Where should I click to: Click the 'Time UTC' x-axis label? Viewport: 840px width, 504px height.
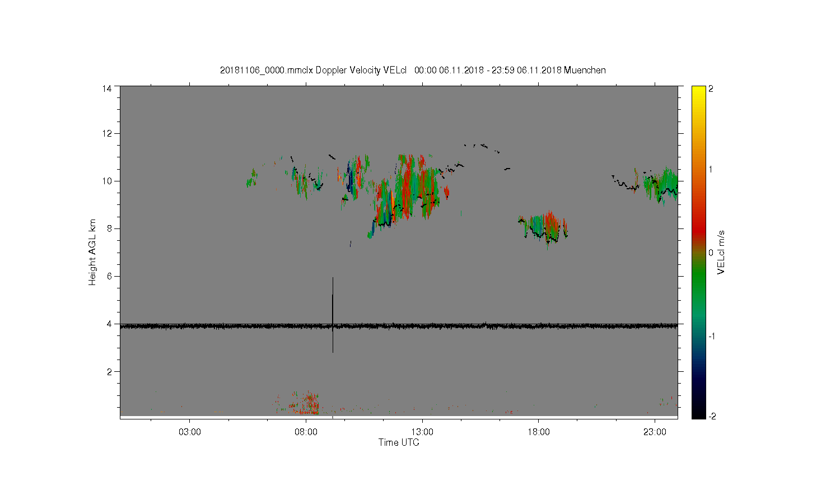pyautogui.click(x=399, y=442)
